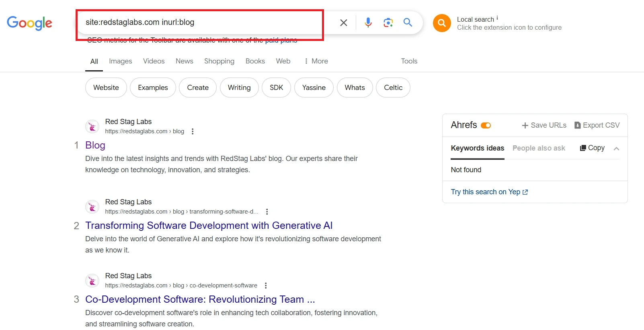Copy keyword ideas in Ahrefs panel

pyautogui.click(x=592, y=148)
